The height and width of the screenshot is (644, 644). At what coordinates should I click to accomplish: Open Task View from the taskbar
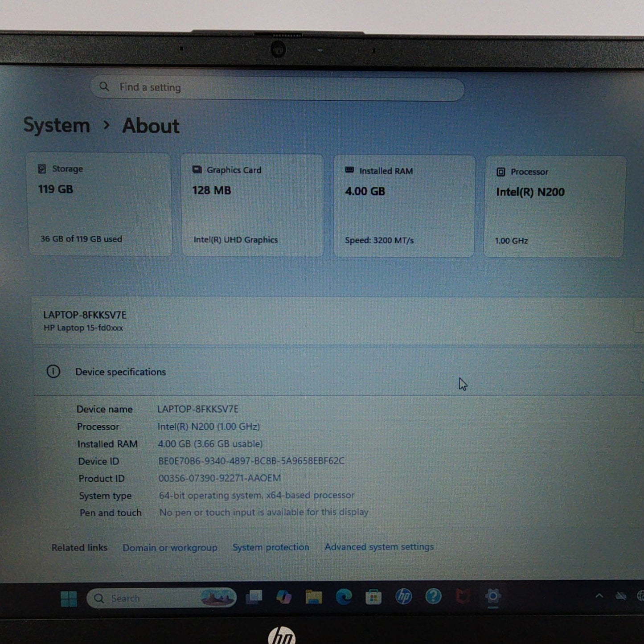click(254, 597)
